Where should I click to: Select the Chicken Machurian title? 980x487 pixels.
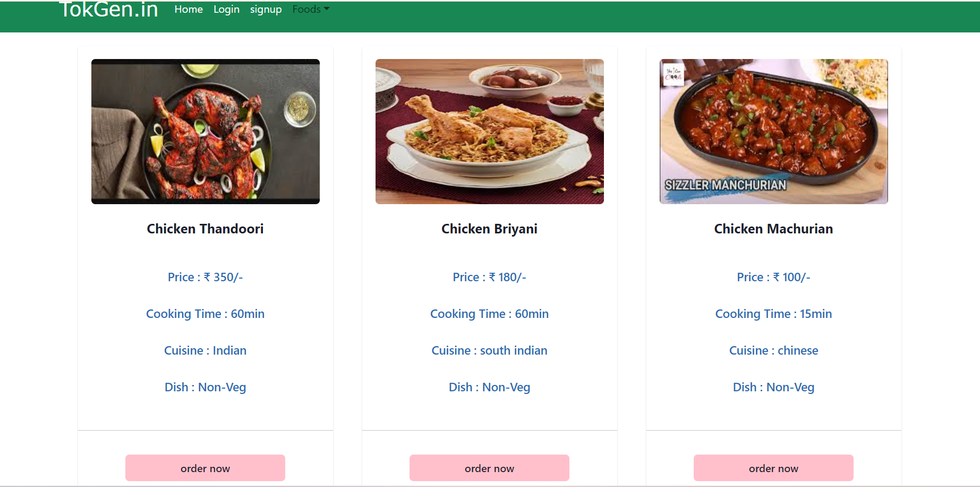(773, 229)
